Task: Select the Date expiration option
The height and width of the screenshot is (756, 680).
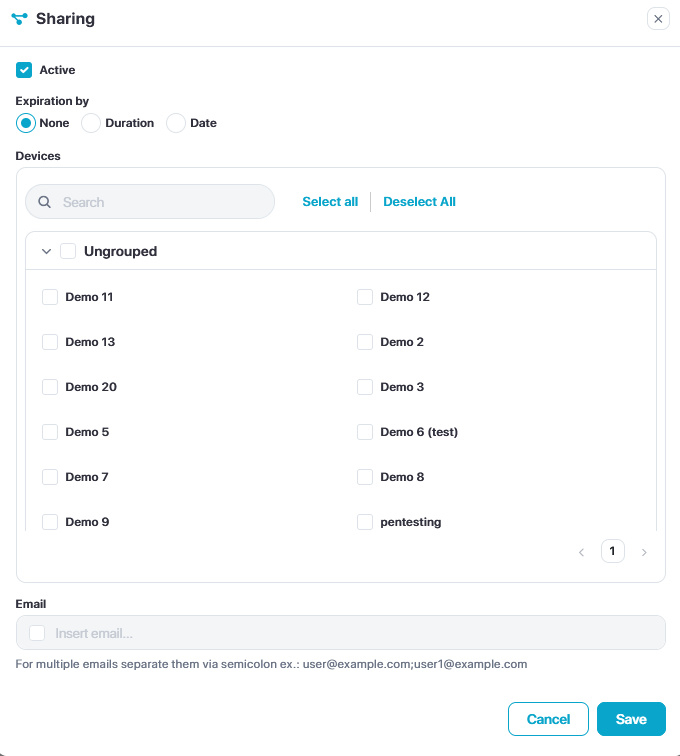Action: [x=176, y=123]
